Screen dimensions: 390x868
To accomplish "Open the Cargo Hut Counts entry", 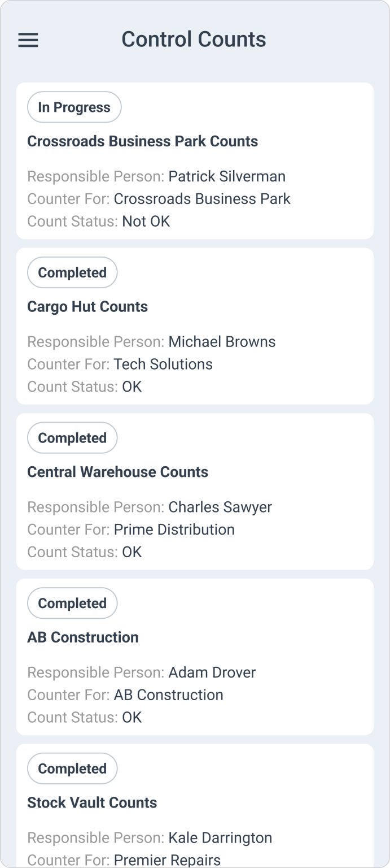I will 87,307.
